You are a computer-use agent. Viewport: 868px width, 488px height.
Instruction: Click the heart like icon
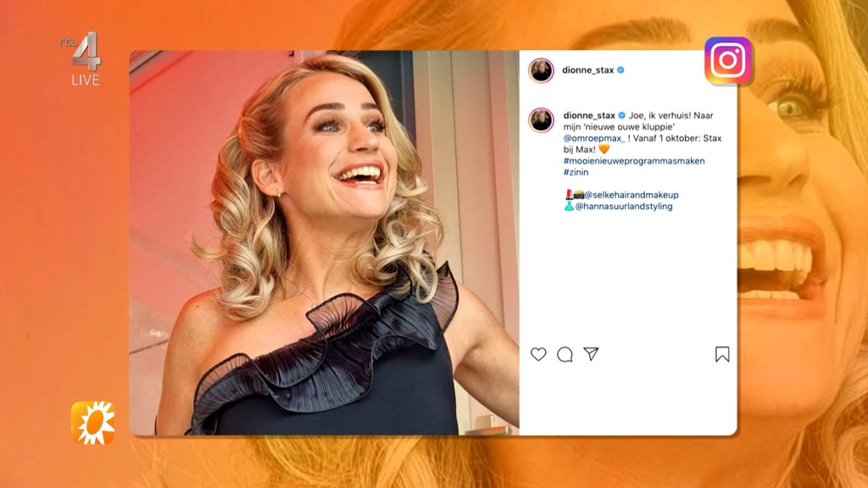[538, 354]
